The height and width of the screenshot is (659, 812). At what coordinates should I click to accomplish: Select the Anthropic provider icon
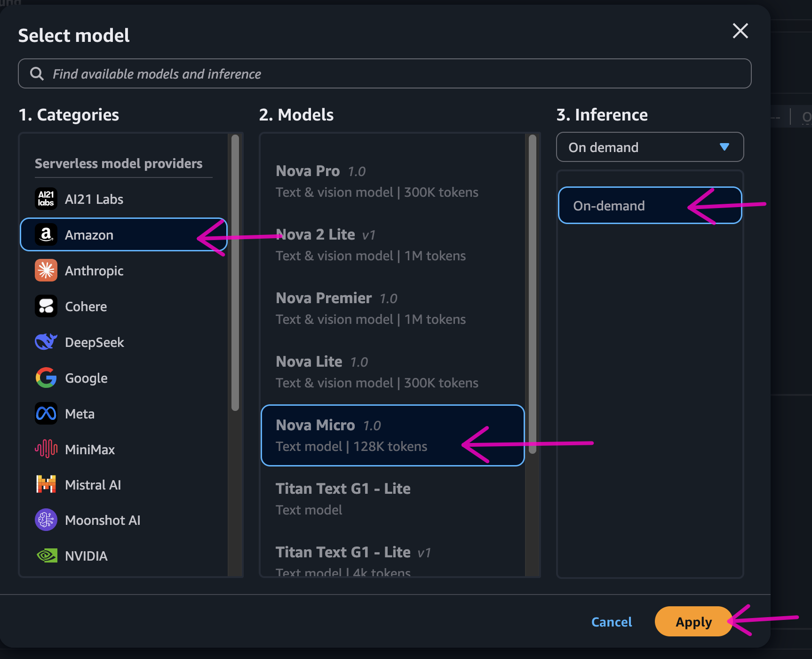[46, 270]
